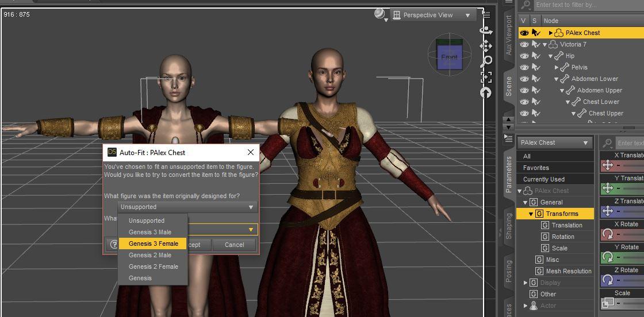This screenshot has height=317, width=644.
Task: Click the Front view cube
Action: [449, 57]
